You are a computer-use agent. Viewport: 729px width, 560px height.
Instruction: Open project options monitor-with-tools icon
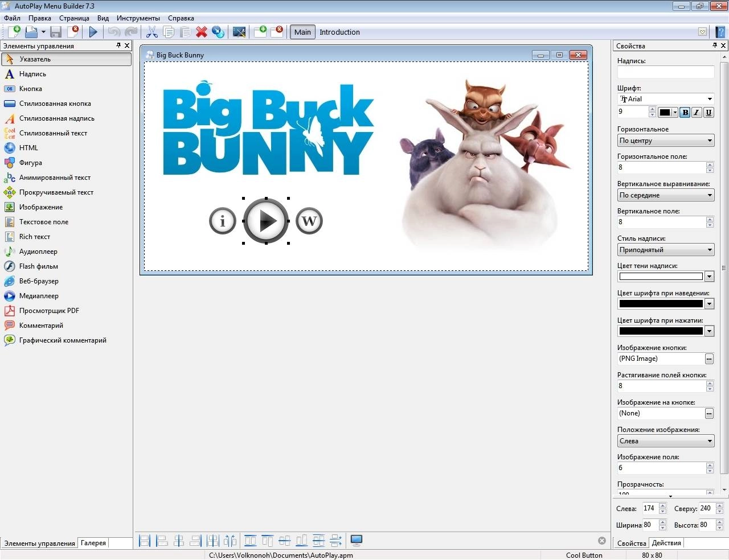pos(239,32)
